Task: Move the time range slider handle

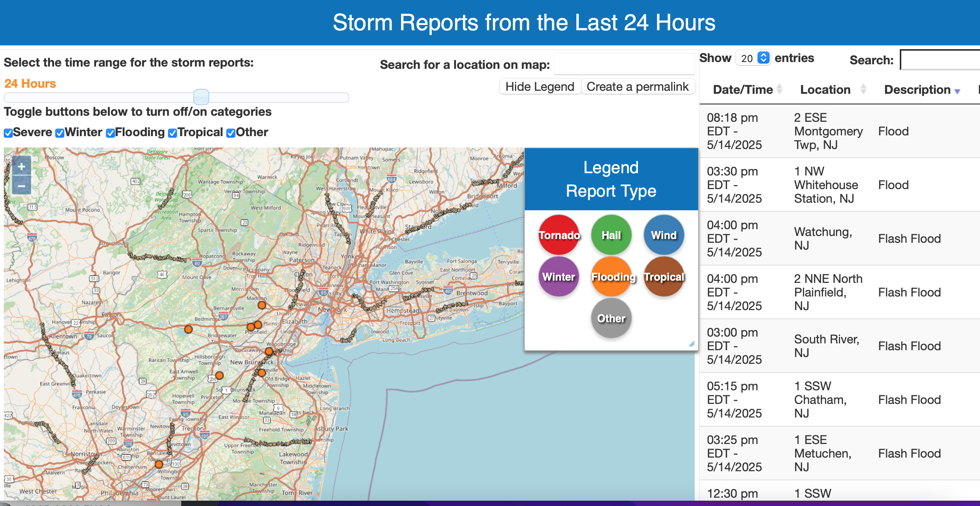Action: coord(201,97)
